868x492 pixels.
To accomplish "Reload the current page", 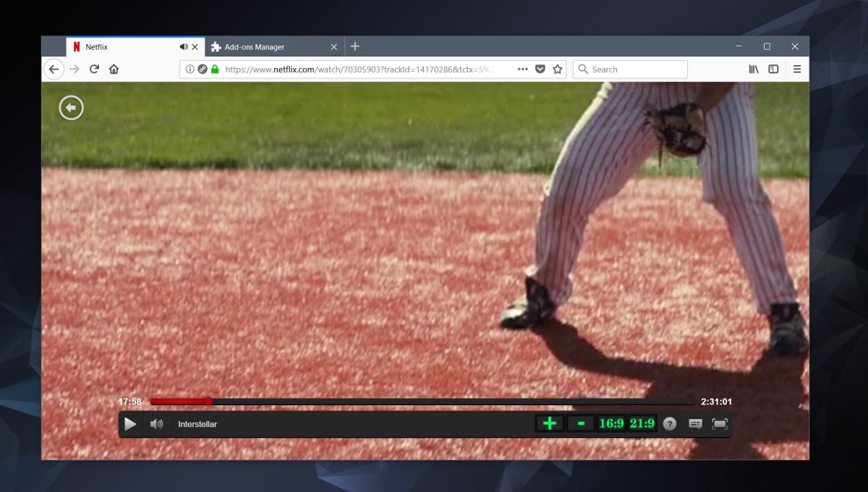I will point(94,69).
